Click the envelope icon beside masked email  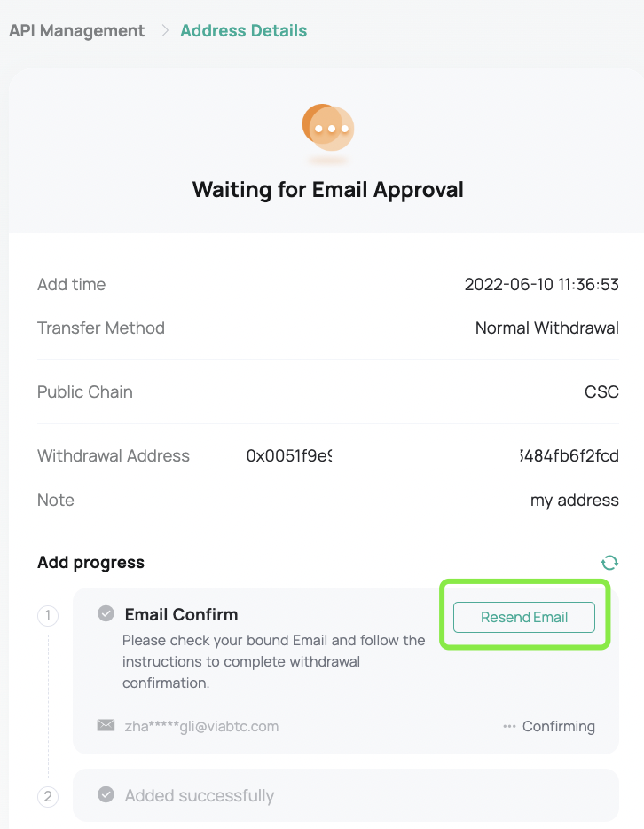[x=106, y=725]
